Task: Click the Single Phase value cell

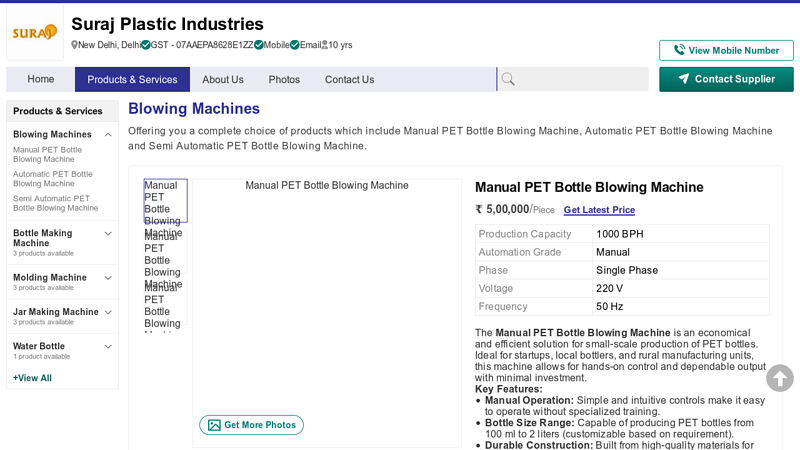Action: pos(681,270)
